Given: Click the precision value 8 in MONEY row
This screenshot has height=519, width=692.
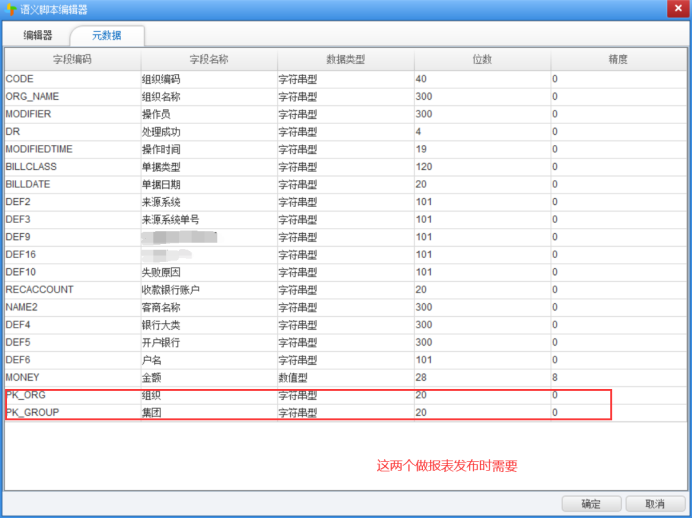Looking at the screenshot, I should pyautogui.click(x=555, y=377).
